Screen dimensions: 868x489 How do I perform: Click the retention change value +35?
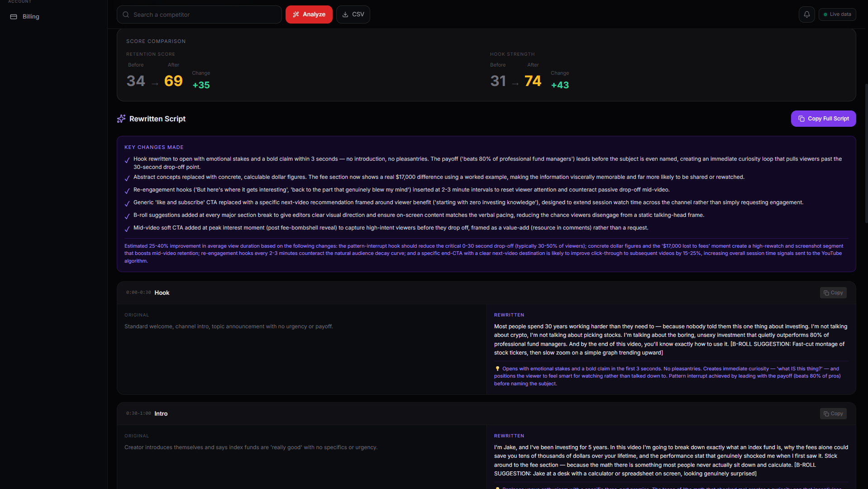[x=201, y=85]
